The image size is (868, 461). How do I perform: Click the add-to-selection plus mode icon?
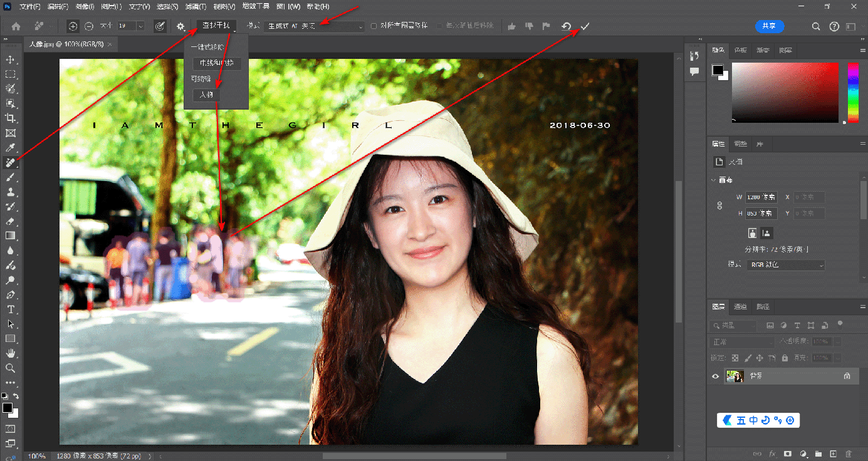73,26
